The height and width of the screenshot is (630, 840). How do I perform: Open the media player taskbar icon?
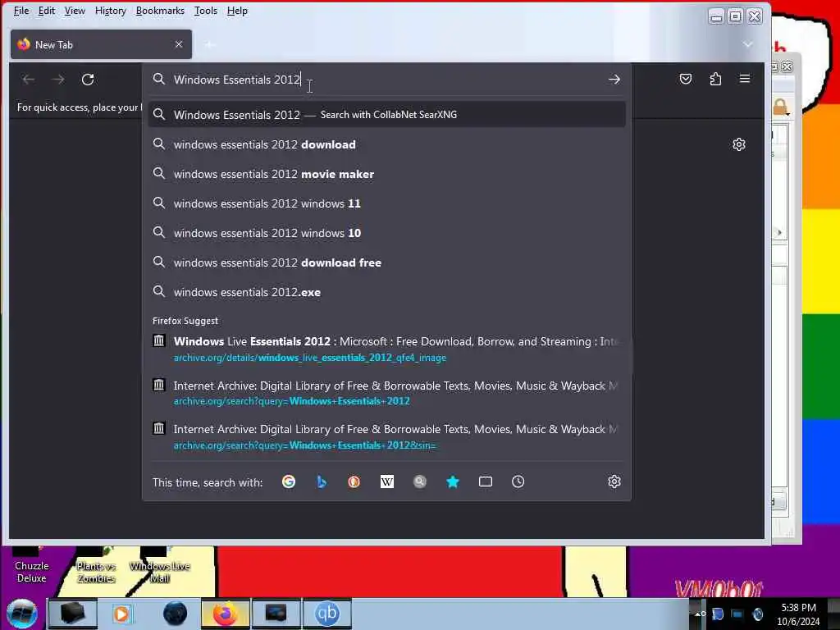tap(121, 614)
